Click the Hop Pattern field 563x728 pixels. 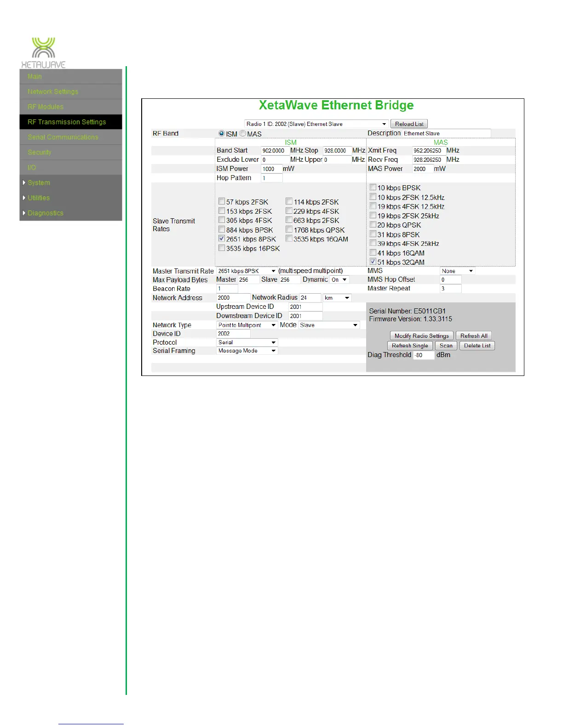point(271,178)
